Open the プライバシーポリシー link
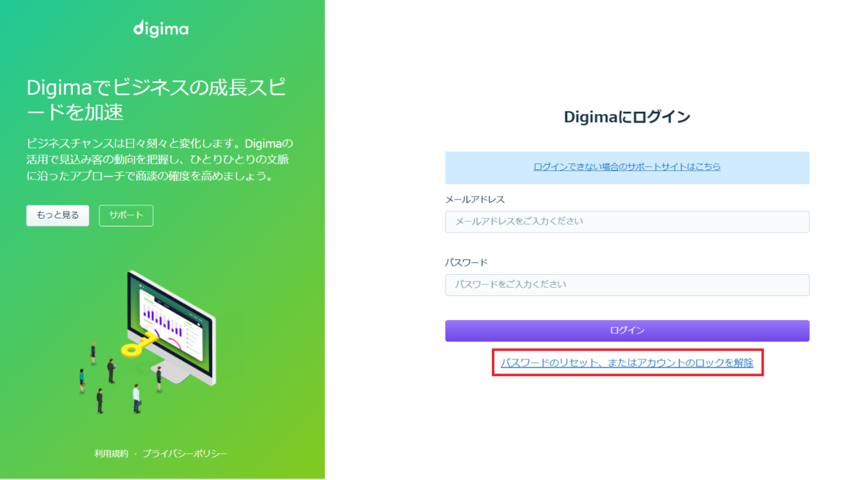This screenshot has height=480, width=868. point(185,454)
